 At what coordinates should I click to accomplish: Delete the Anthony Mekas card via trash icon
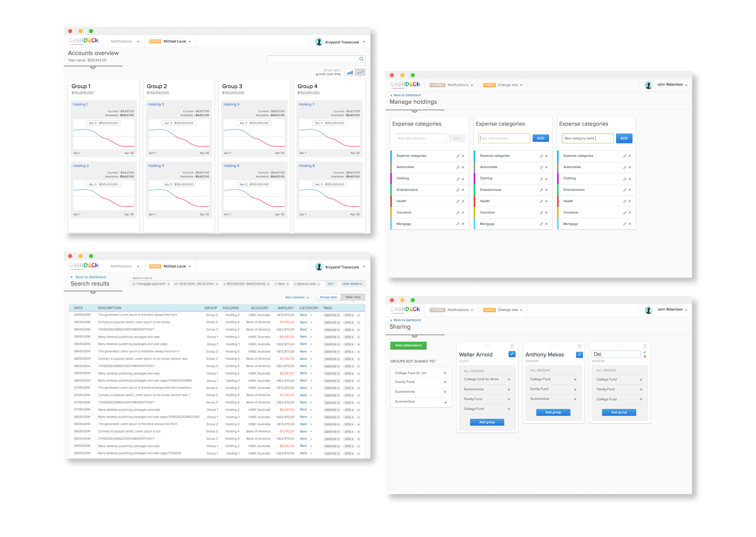(x=579, y=346)
